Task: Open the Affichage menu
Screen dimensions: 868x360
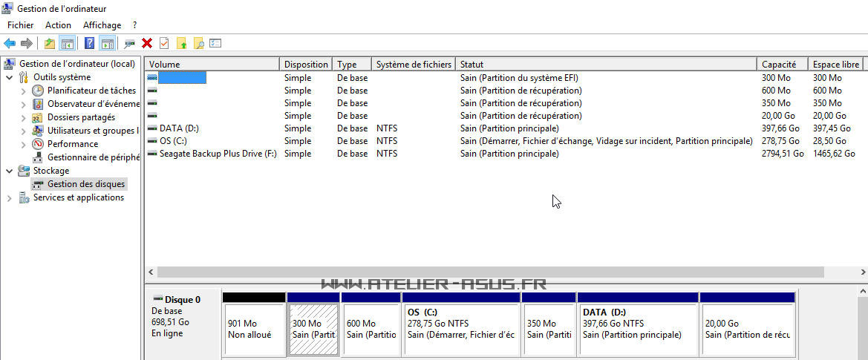Action: (102, 25)
